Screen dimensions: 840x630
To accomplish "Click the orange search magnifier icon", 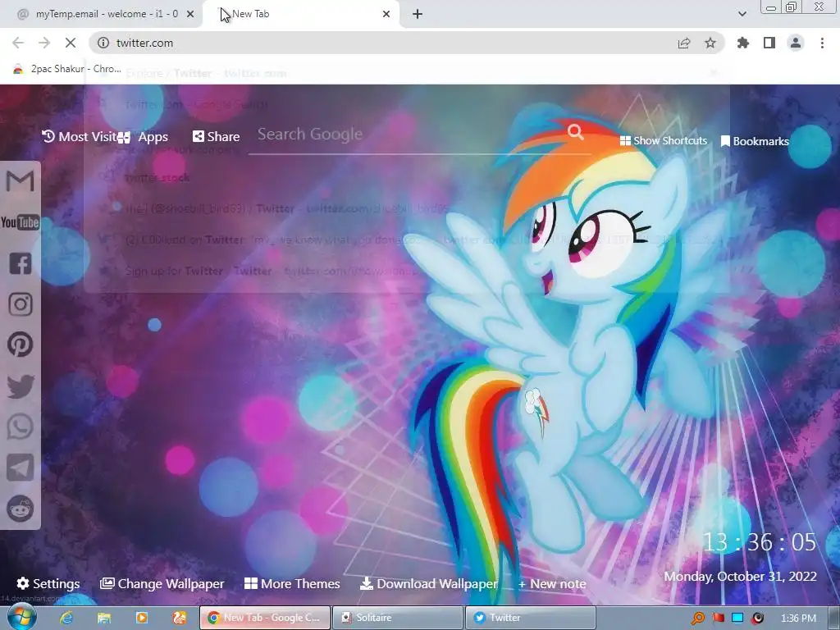I will point(575,132).
